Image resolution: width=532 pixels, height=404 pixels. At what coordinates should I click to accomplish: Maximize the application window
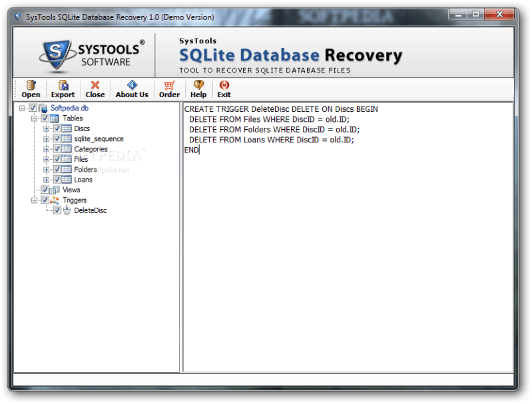(475, 14)
